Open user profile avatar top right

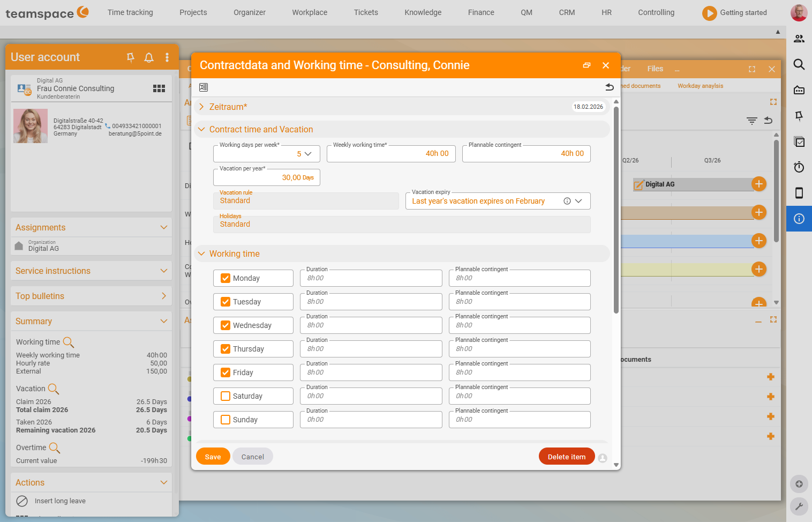(799, 12)
